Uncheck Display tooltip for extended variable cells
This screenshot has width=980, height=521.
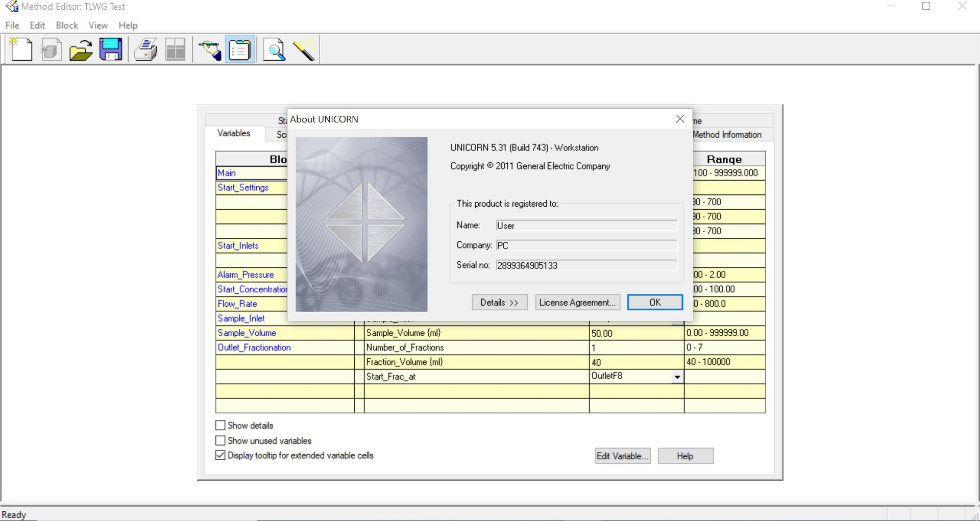coord(220,455)
